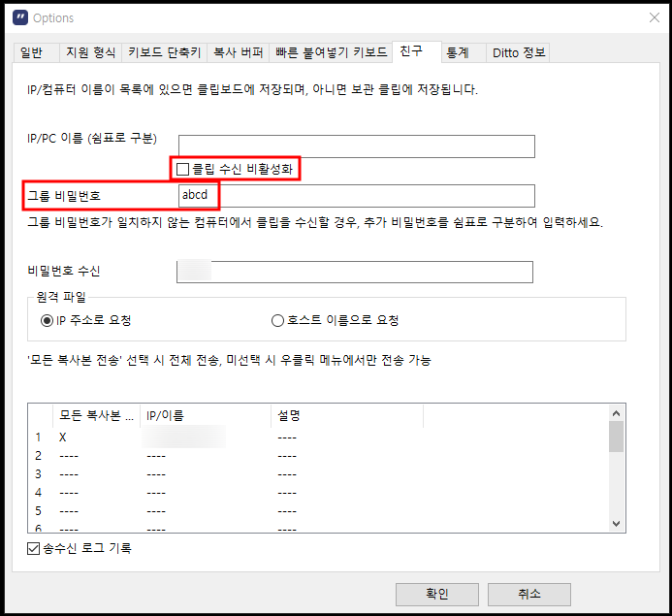This screenshot has width=672, height=616.
Task: Click the 설명 column header
Action: click(347, 415)
